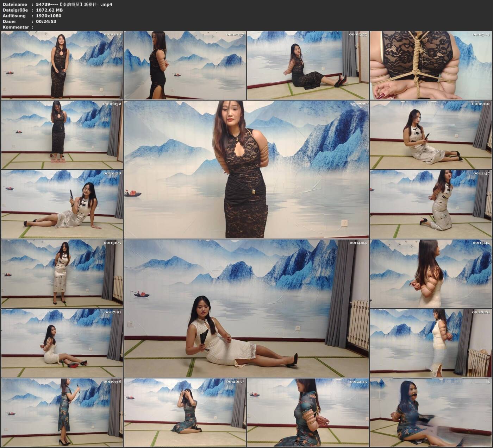The height and width of the screenshot is (448, 493).
Task: Click the thumbnail marked 00:11:47
Action: click(x=431, y=204)
